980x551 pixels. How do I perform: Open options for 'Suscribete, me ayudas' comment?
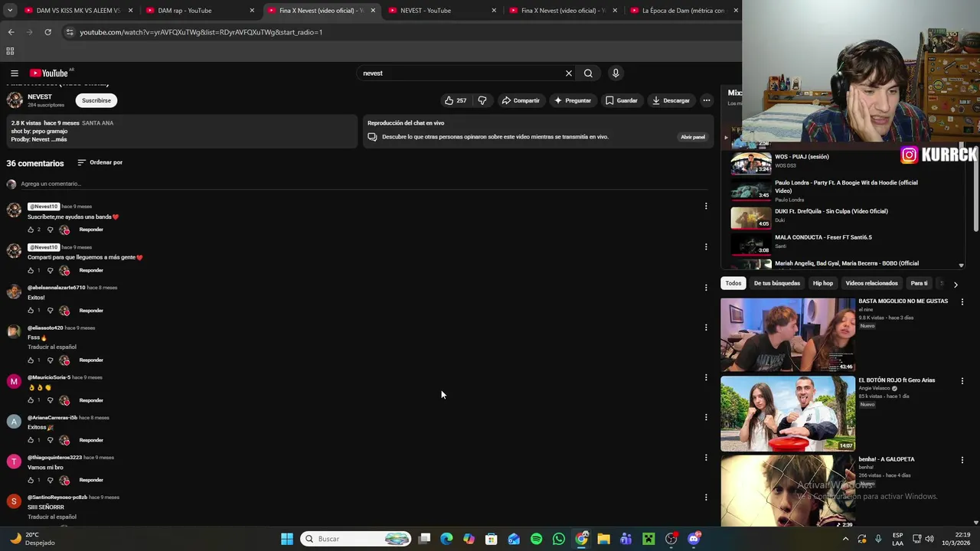[706, 206]
